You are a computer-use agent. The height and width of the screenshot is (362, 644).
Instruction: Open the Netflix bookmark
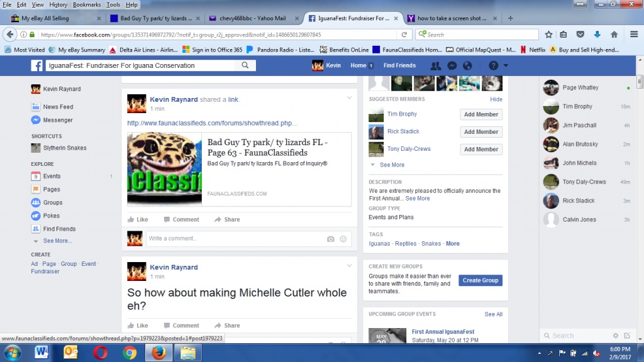click(533, 50)
